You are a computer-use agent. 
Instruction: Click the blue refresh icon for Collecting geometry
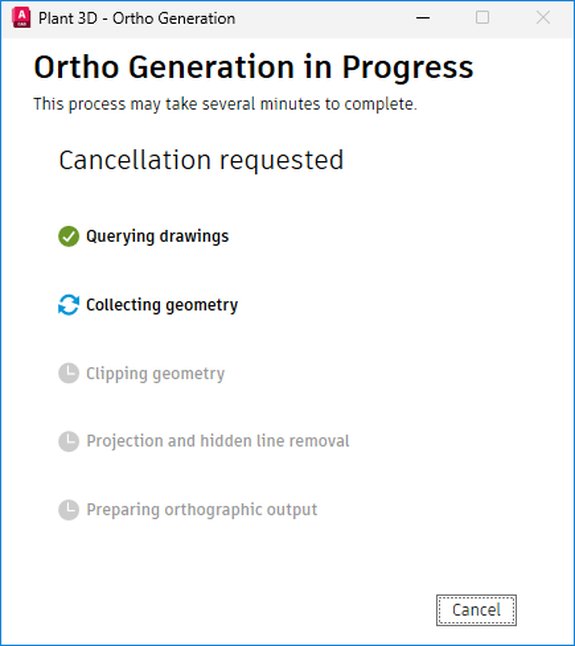pos(69,305)
